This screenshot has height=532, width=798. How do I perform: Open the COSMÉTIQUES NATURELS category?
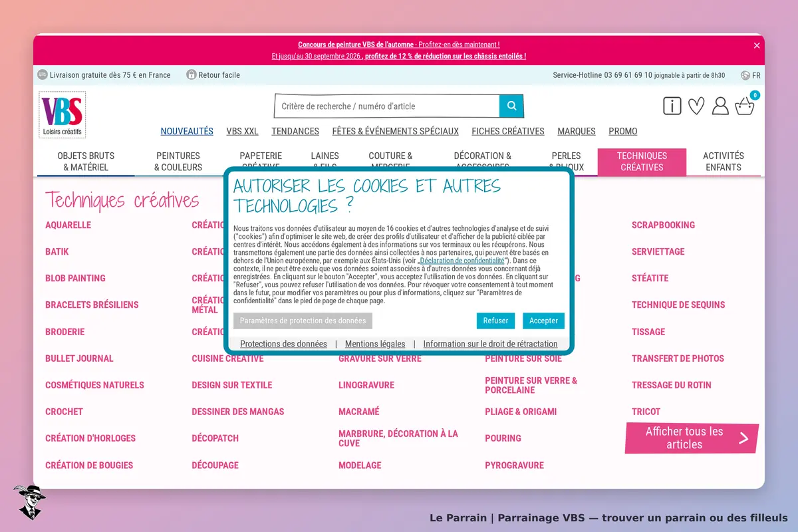pyautogui.click(x=94, y=385)
